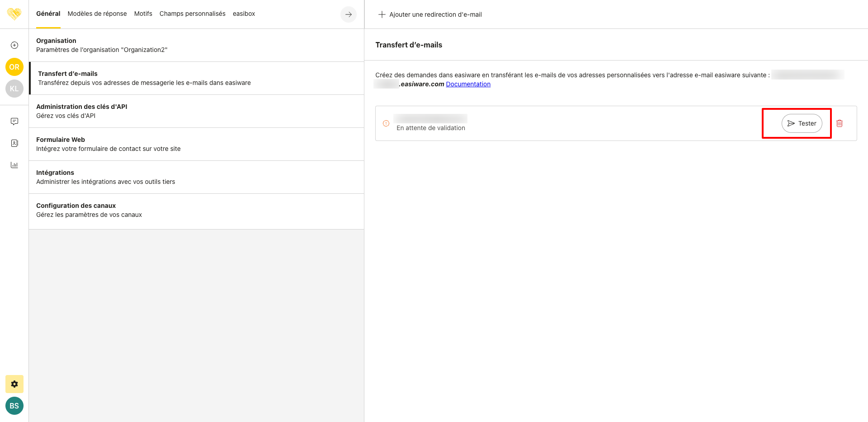Open the contacts address book icon
Image resolution: width=868 pixels, height=422 pixels.
click(14, 143)
